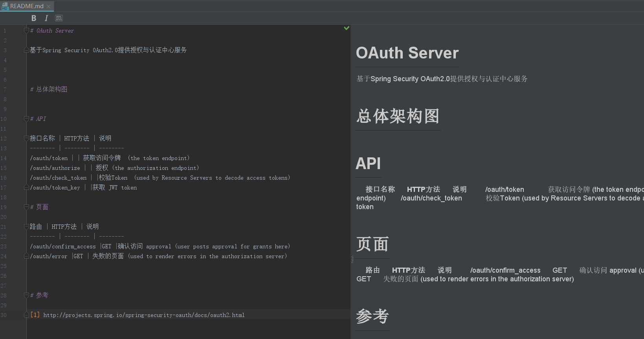This screenshot has width=644, height=339.
Task: Click the fold marker at the /oauth/error line
Action: (x=26, y=256)
